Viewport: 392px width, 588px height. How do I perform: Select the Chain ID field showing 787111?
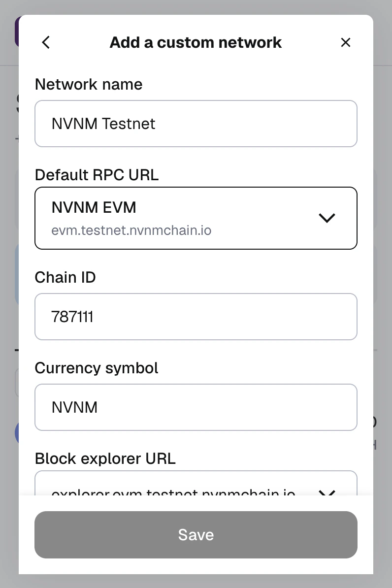196,317
